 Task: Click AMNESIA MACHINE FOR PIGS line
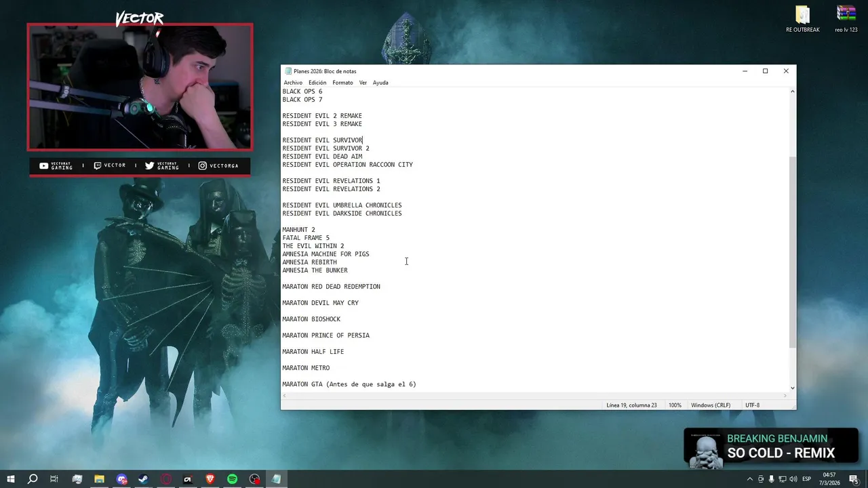point(326,254)
